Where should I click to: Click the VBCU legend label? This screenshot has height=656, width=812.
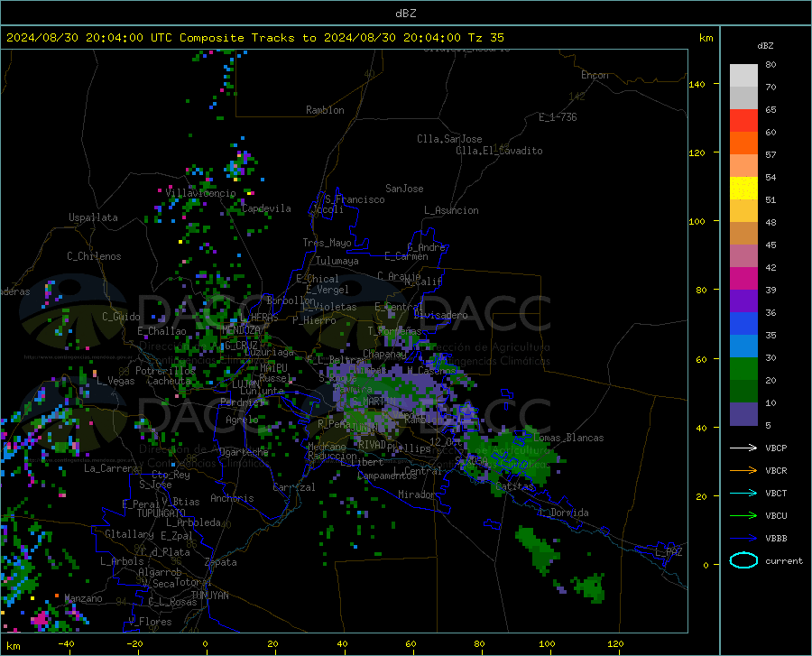click(x=776, y=516)
